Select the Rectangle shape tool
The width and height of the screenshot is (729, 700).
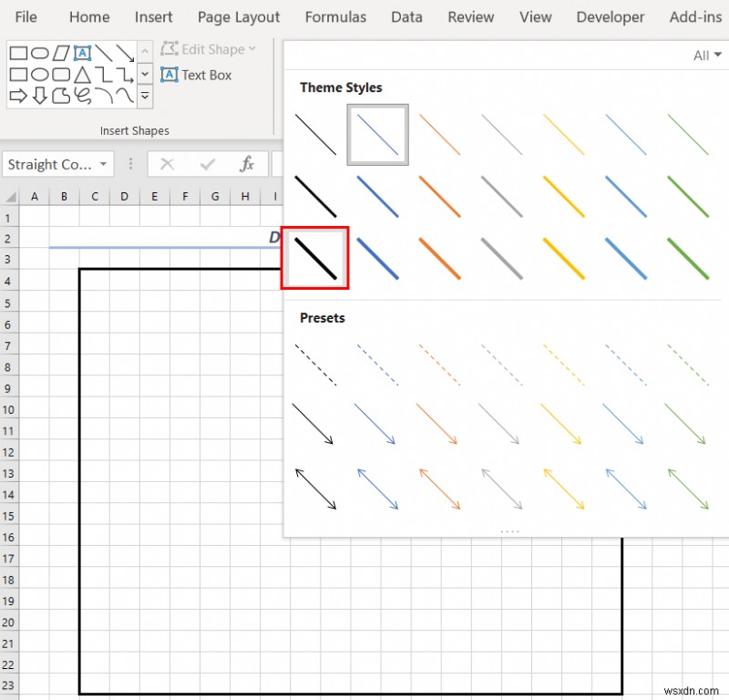point(17,53)
